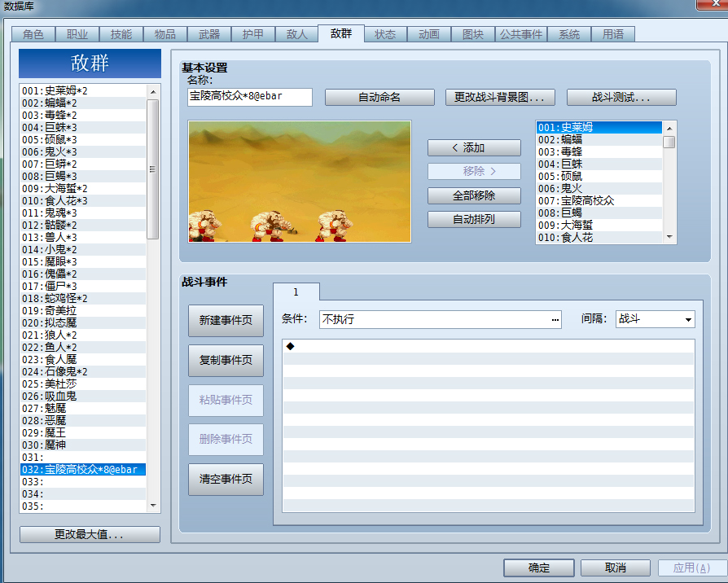Open the 职业 tab
This screenshot has height=583, width=728.
77,34
